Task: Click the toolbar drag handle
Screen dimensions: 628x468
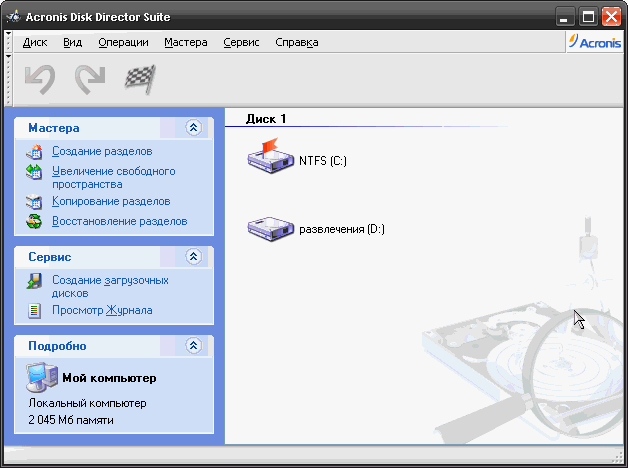Action: [x=9, y=79]
